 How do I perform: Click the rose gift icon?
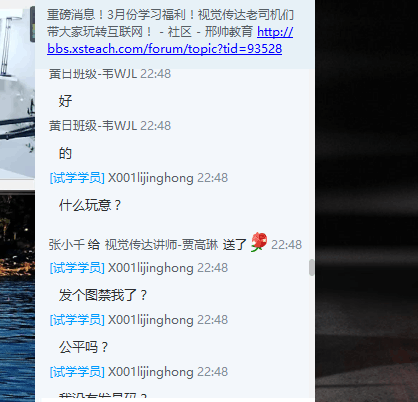click(x=259, y=242)
